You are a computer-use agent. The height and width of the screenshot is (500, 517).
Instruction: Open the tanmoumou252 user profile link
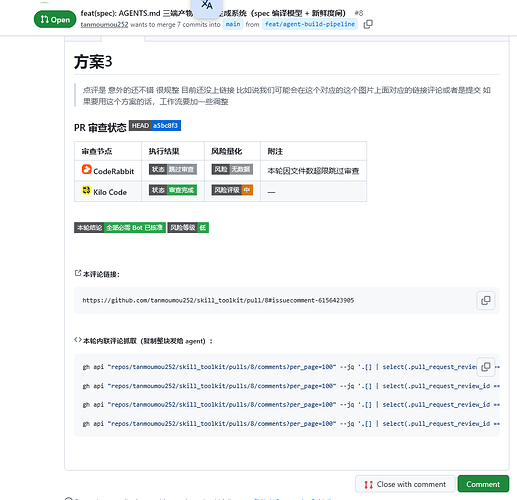tap(104, 24)
